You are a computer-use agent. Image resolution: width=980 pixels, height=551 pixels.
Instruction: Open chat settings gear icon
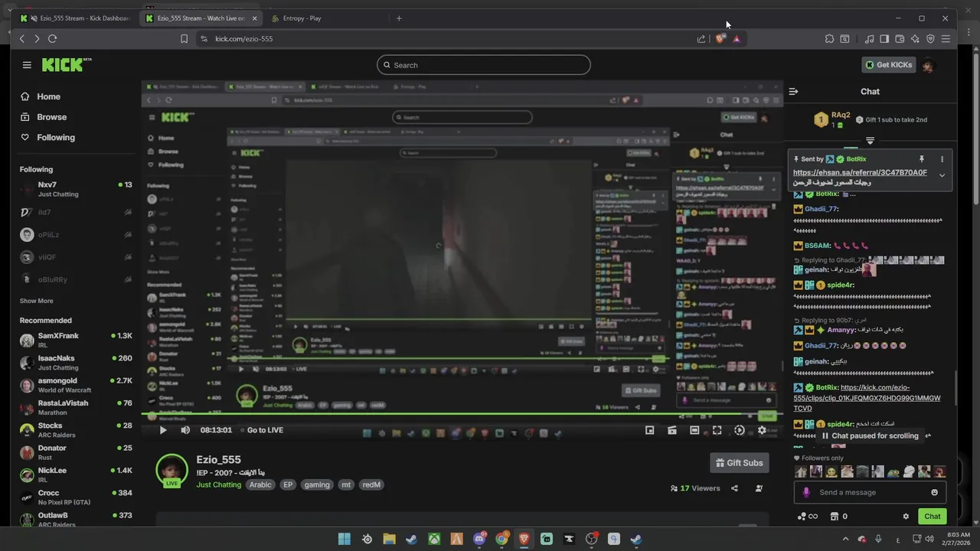point(906,517)
